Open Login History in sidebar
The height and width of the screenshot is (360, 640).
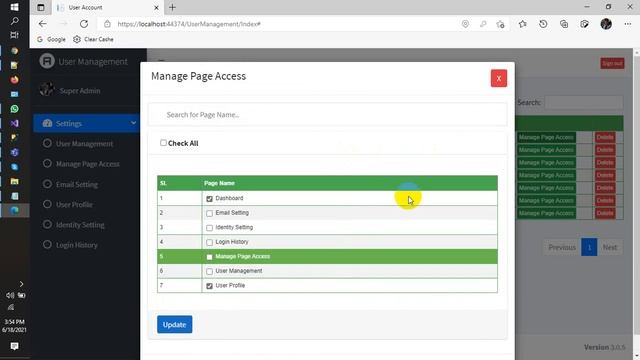coord(77,245)
